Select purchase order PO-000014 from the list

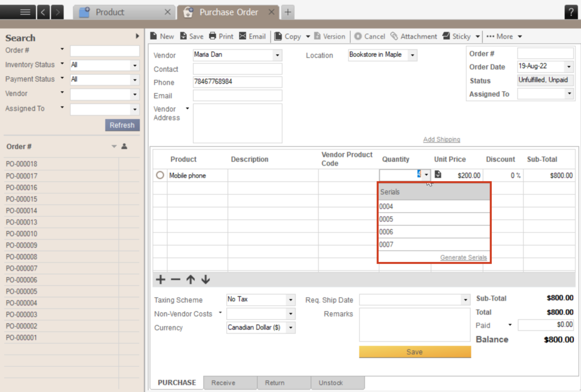[22, 210]
